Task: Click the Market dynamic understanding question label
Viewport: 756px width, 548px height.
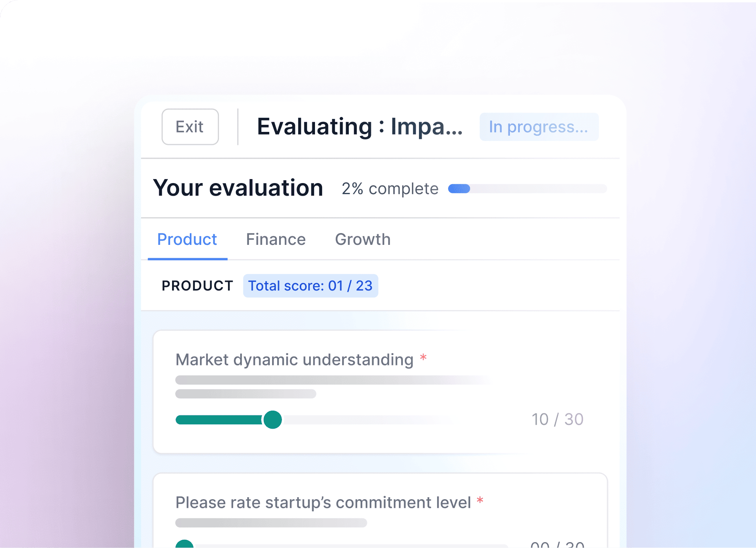Action: click(294, 359)
